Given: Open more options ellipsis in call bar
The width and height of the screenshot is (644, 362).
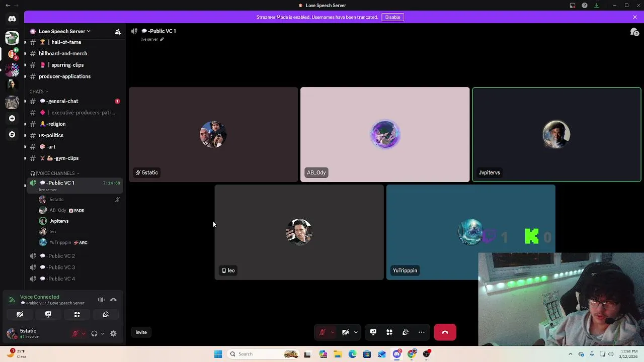Looking at the screenshot, I should pos(422,332).
